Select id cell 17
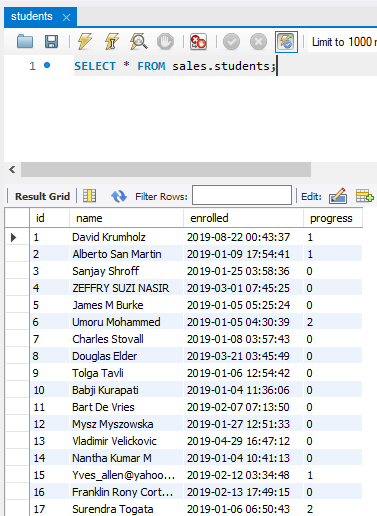Viewport: 377px width, 516px height. point(49,509)
